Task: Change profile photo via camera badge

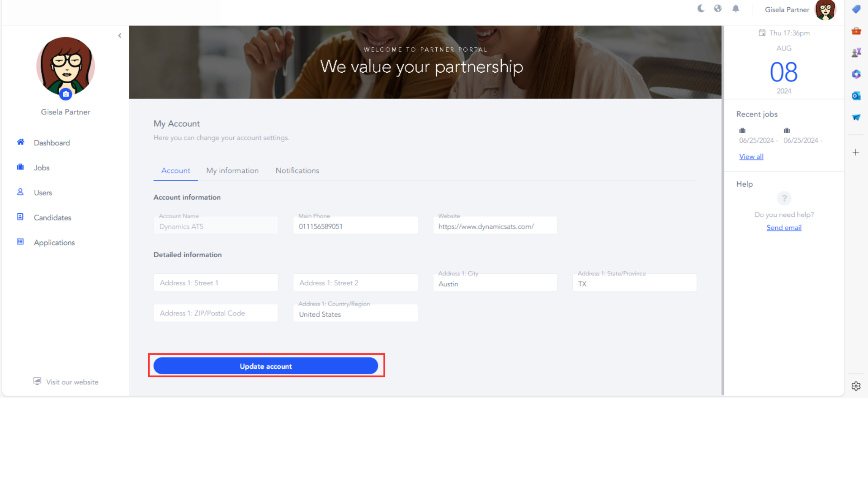Action: pyautogui.click(x=66, y=94)
